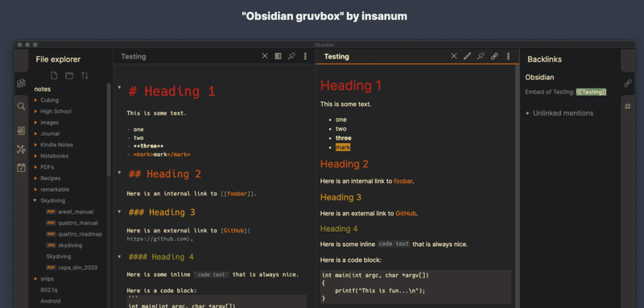This screenshot has height=308, width=644.
Task: Fold Heading 3 in editor
Action: tap(119, 212)
